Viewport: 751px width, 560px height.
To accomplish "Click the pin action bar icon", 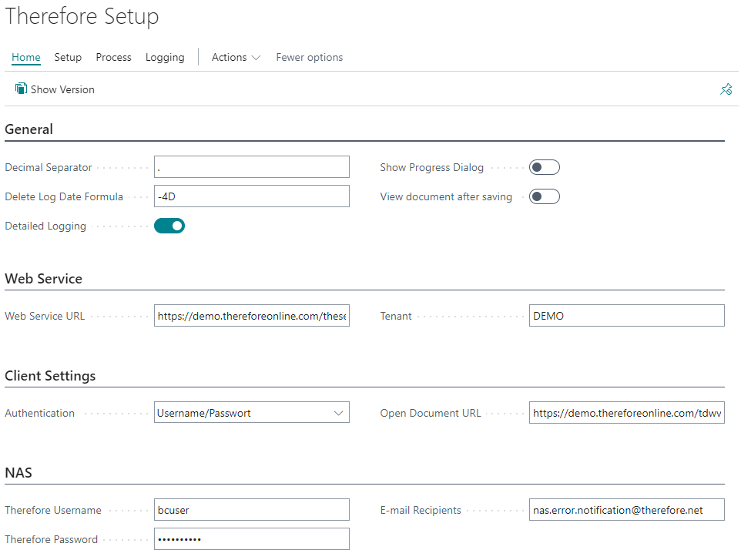I will coord(726,89).
